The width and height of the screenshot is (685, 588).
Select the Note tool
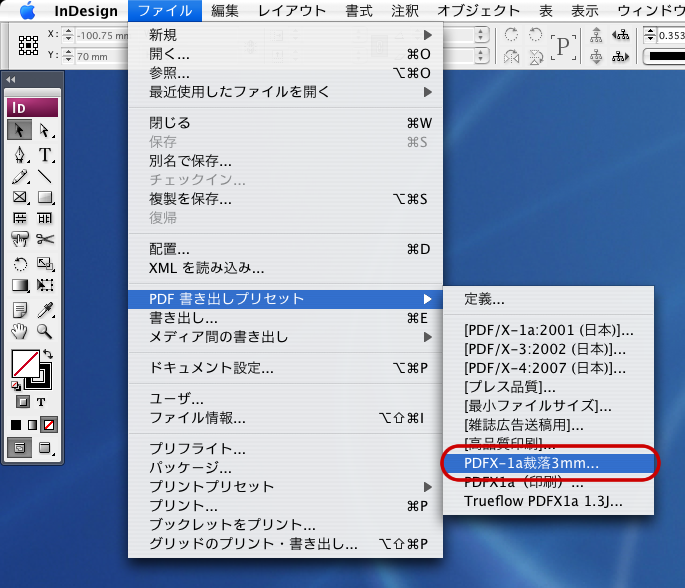19,310
